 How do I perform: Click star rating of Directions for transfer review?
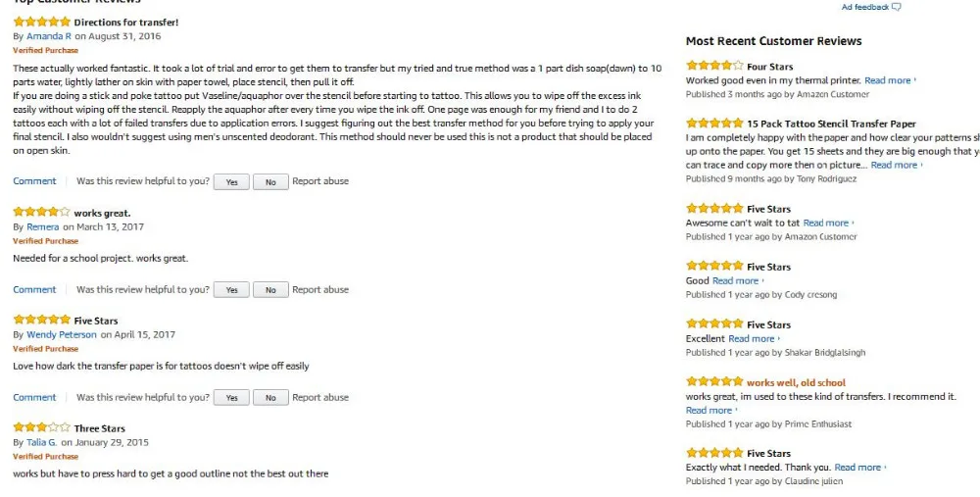coord(42,22)
